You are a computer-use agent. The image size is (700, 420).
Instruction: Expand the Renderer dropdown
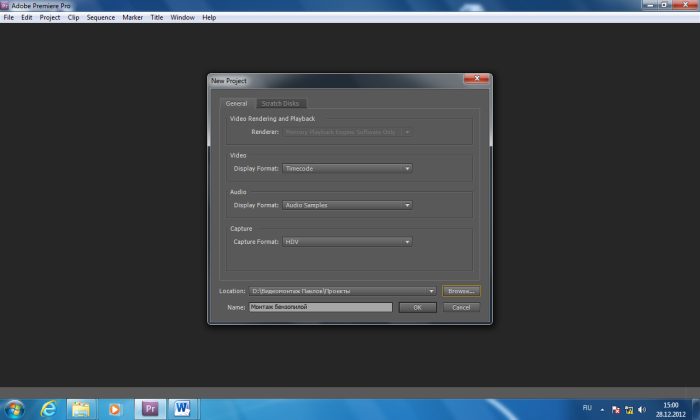point(347,132)
